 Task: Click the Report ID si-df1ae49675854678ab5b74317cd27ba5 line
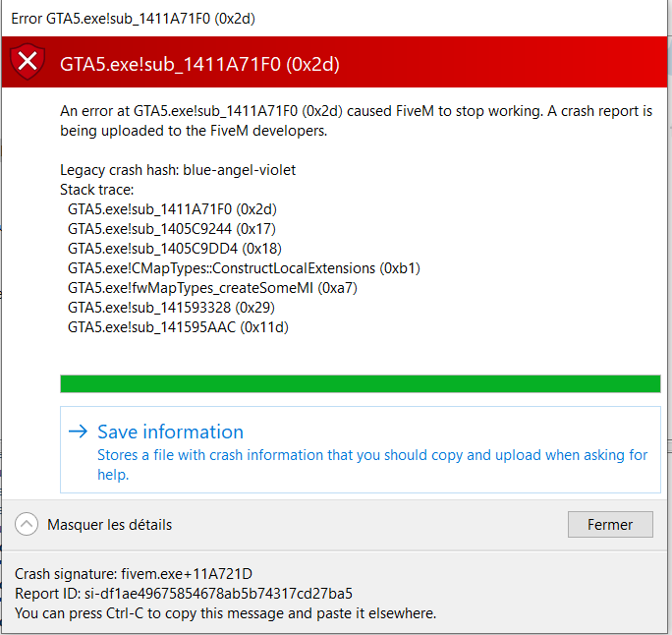184,594
